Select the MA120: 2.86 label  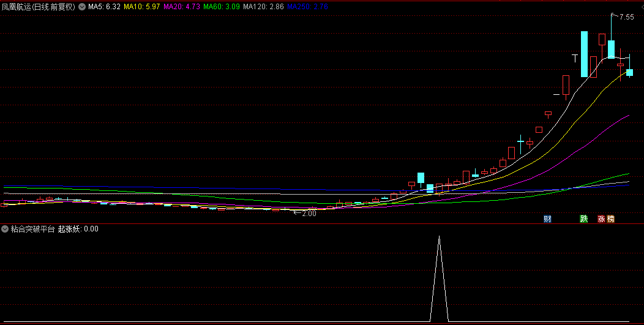click(x=263, y=7)
